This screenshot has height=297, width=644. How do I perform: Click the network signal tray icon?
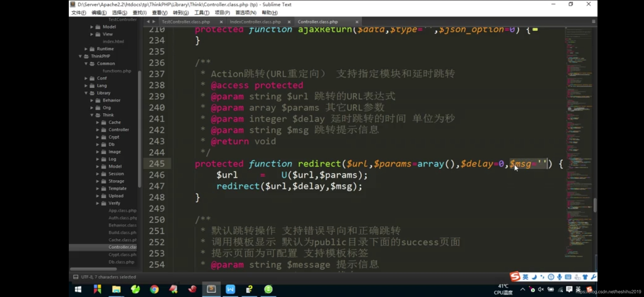[560, 290]
